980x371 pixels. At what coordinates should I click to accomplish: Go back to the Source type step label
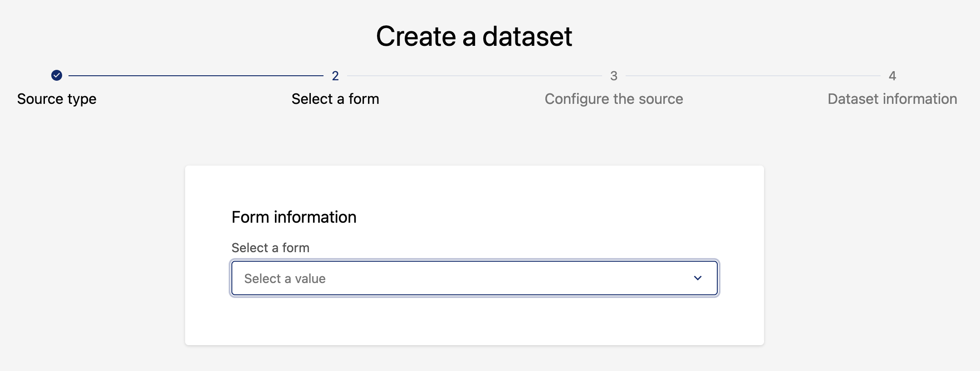pos(57,99)
